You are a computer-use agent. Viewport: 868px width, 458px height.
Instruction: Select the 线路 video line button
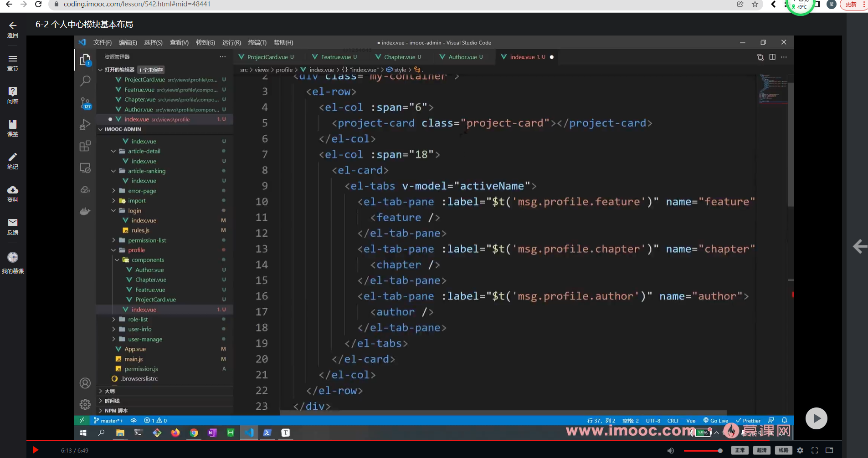click(x=784, y=450)
